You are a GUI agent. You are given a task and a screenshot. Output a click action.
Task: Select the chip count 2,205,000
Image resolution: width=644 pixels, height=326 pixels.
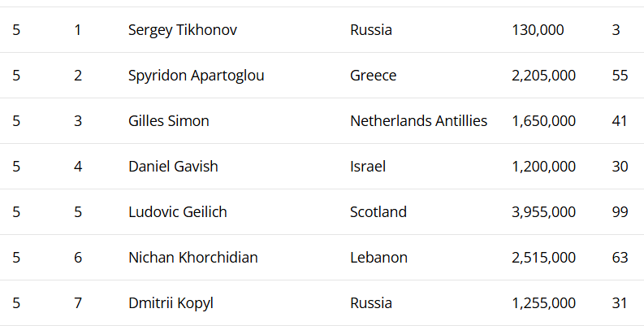coord(543,76)
